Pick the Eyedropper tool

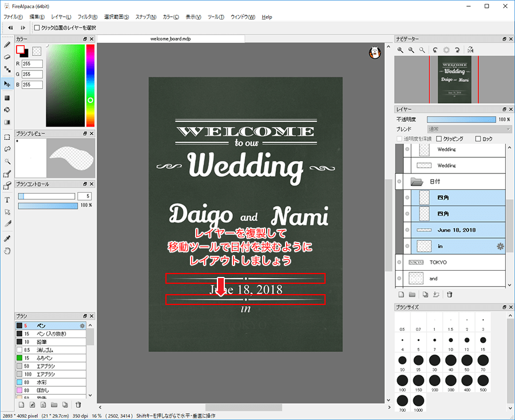pos(7,238)
